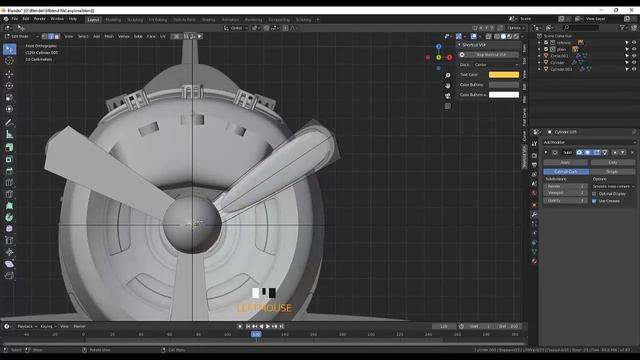The image size is (640, 360).
Task: Select the Inset Faces tool
Action: pyautogui.click(x=9, y=159)
